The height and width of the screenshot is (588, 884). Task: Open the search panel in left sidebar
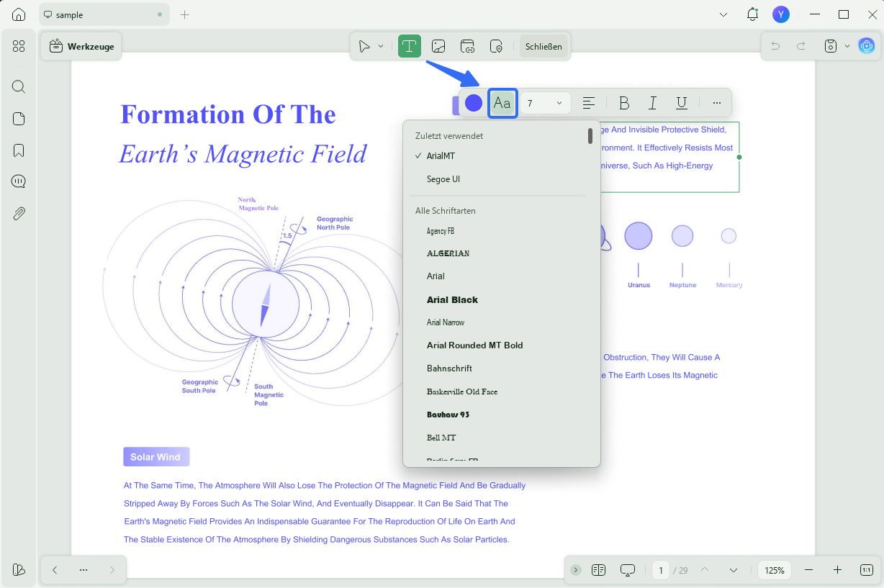click(19, 87)
